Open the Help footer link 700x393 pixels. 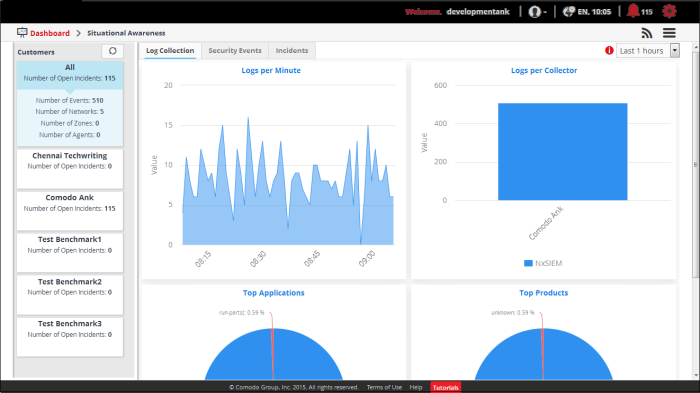point(416,387)
